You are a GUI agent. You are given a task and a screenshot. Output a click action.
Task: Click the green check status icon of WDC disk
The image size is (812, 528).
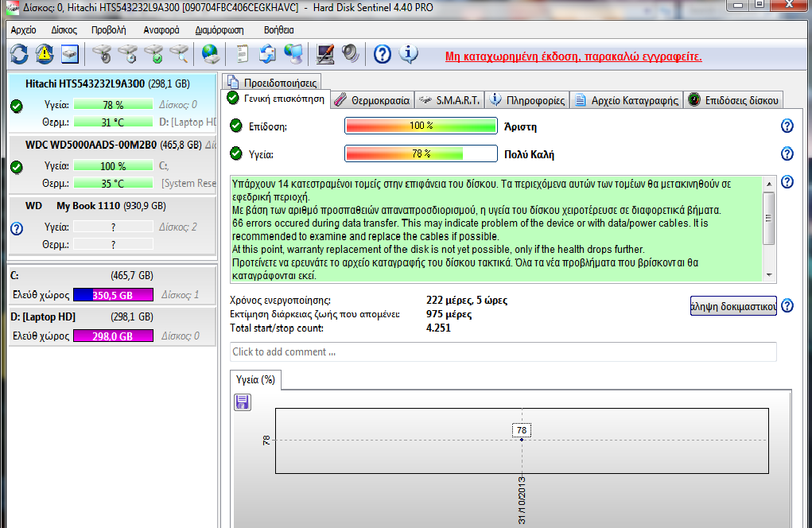point(17,167)
